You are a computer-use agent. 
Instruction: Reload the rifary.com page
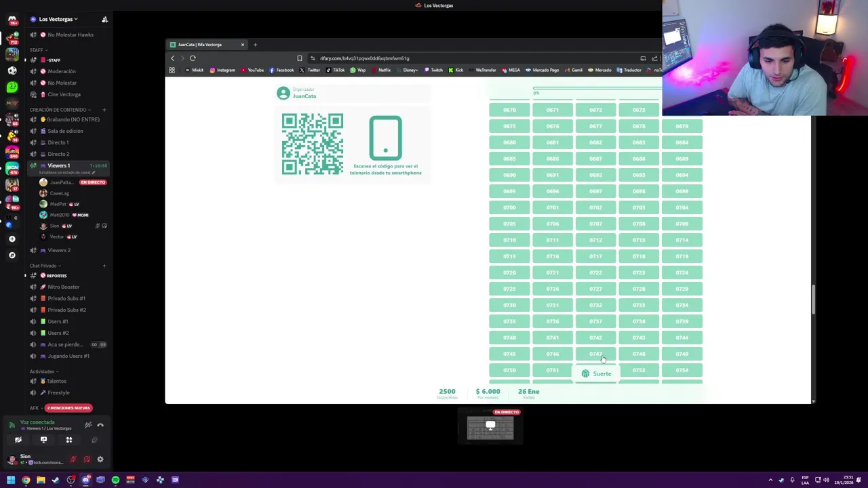(193, 58)
